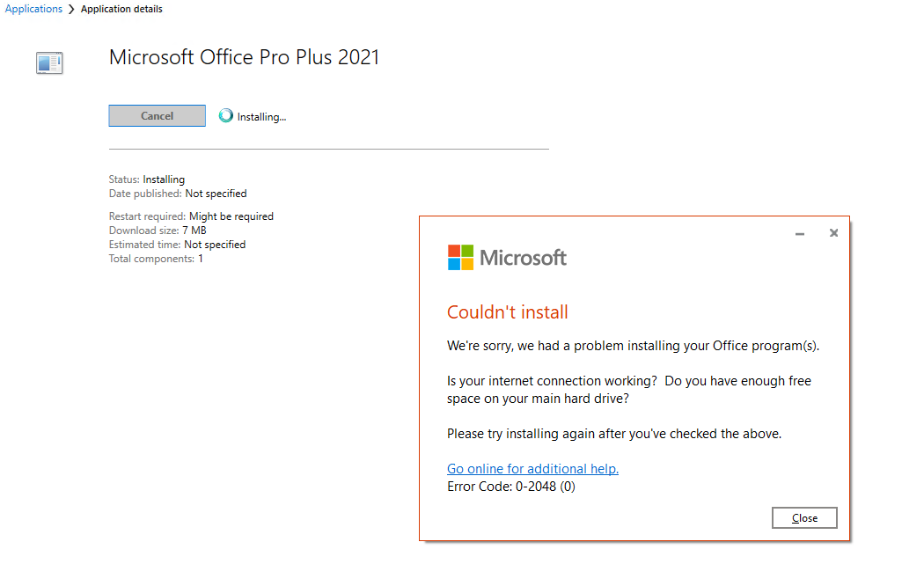Select the Error Code 0-2048 text
Image resolution: width=924 pixels, height=586 pixels.
point(510,486)
